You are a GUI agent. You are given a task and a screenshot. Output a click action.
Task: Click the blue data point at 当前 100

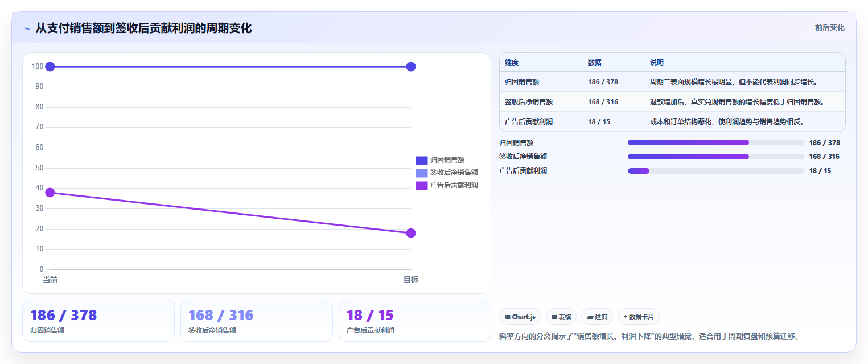(x=50, y=67)
